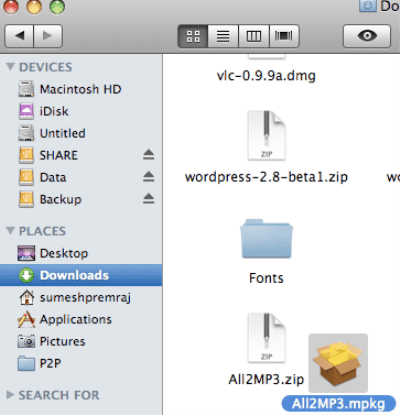Switch to Cover Flow view
The height and width of the screenshot is (415, 400).
[284, 36]
